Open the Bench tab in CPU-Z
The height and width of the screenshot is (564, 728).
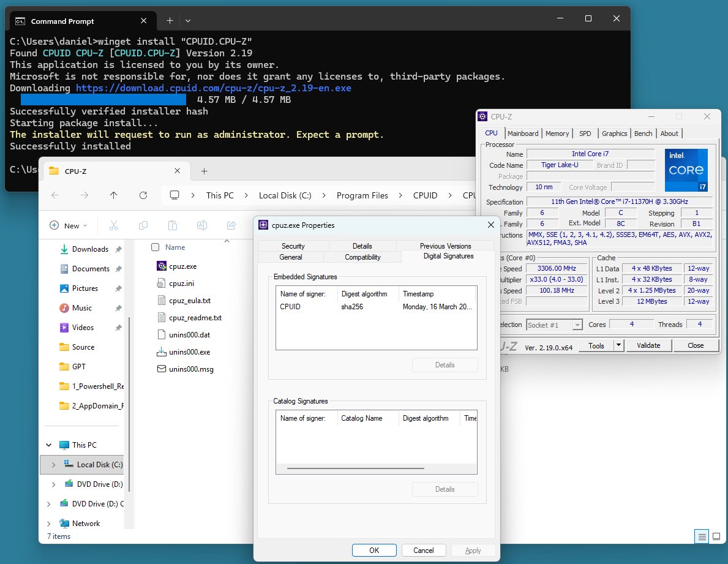tap(643, 133)
